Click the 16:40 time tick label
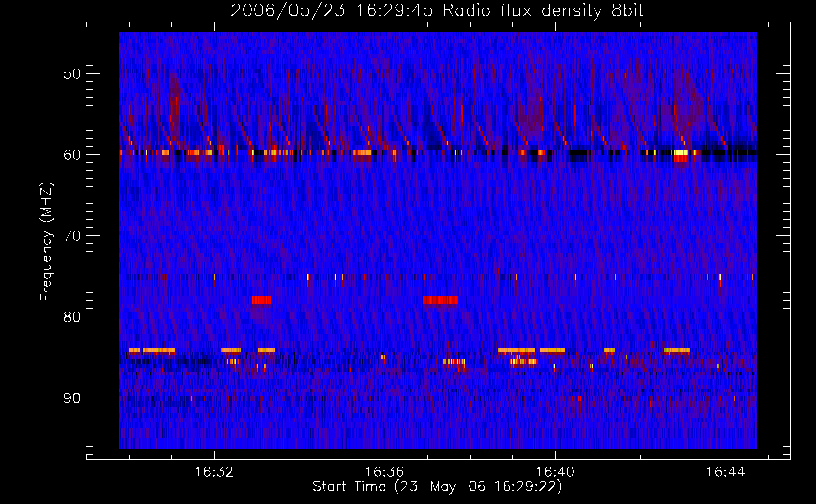 (x=555, y=472)
